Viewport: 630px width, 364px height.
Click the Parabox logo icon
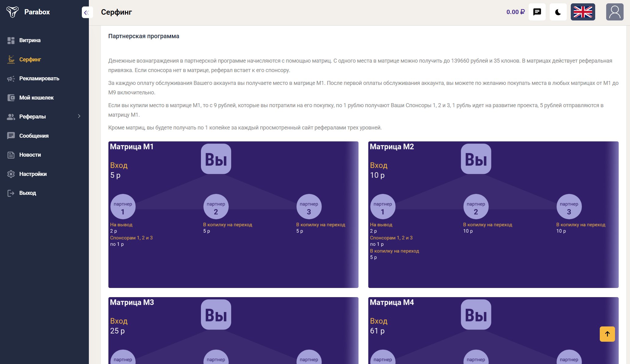point(12,12)
